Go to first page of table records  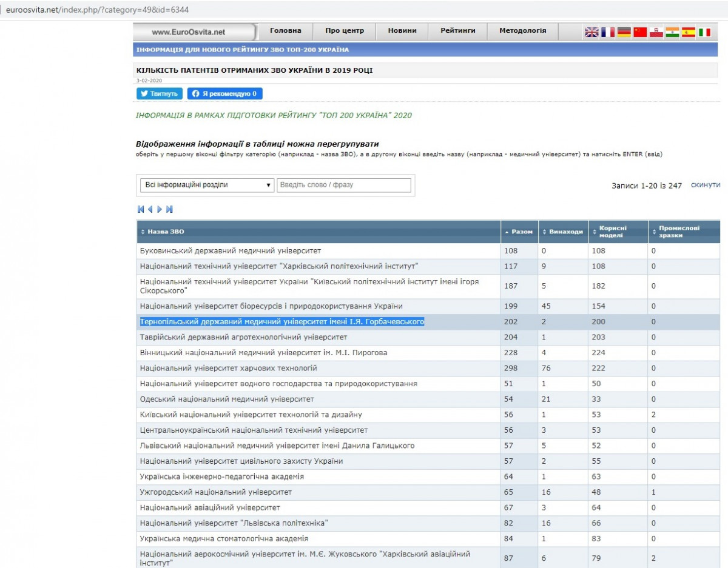pos(141,209)
